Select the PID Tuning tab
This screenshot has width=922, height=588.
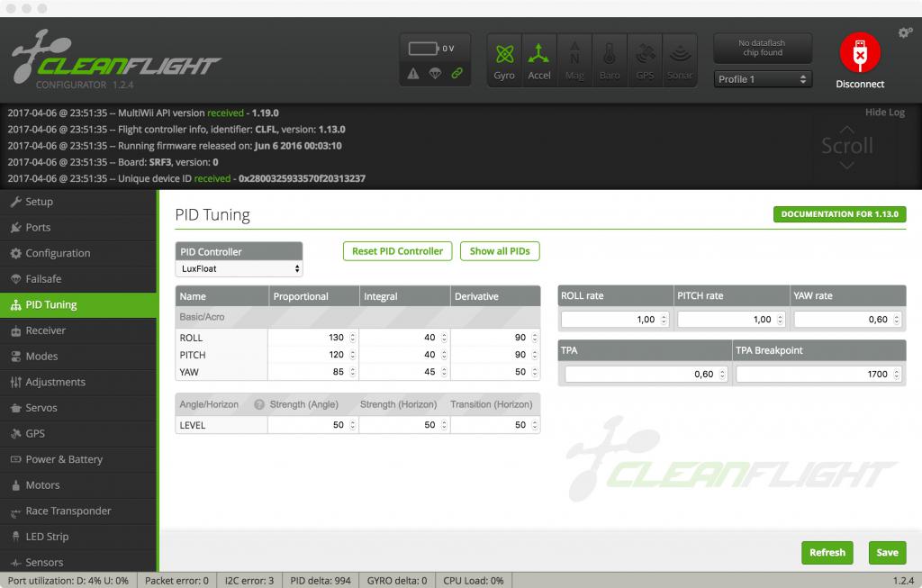pyautogui.click(x=78, y=305)
